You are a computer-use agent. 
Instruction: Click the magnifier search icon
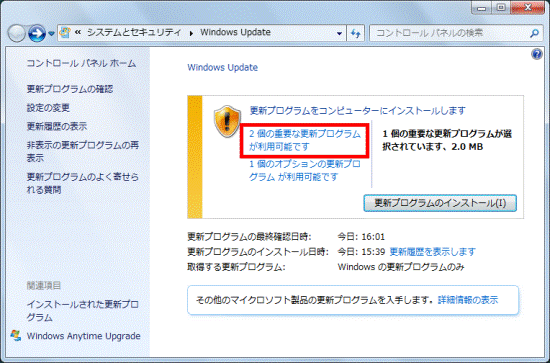click(x=534, y=33)
